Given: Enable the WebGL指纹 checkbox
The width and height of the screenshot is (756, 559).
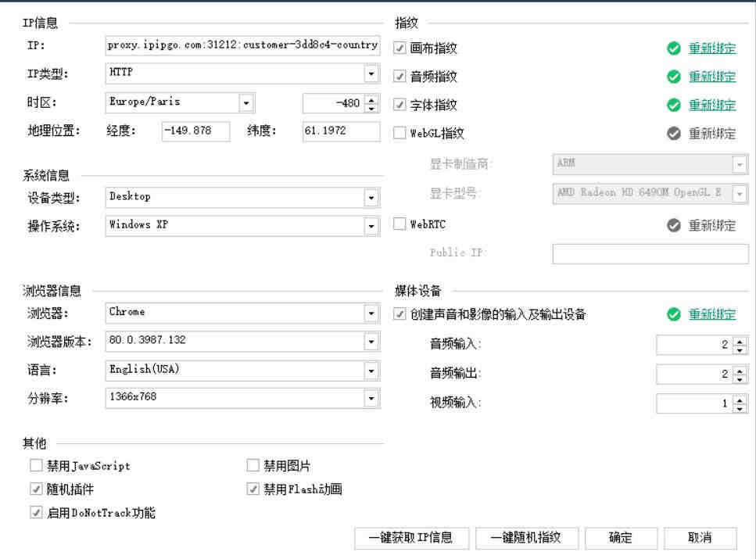Looking at the screenshot, I should tap(399, 133).
